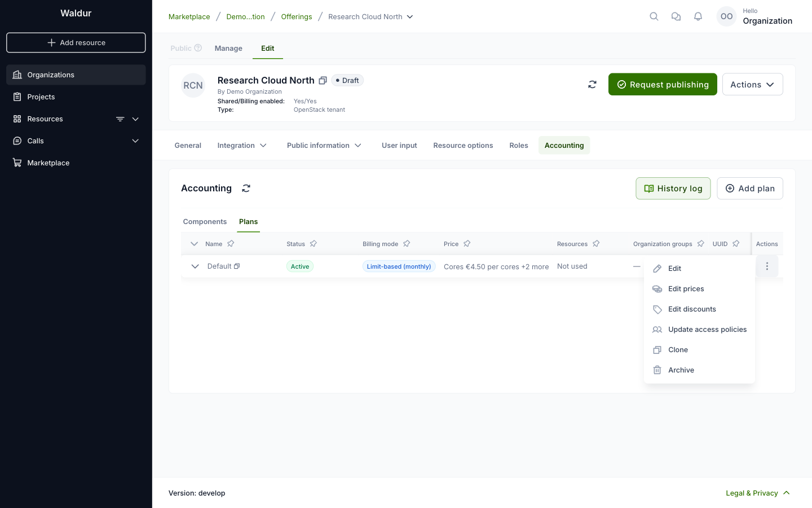
Task: Open the chat messages icon
Action: click(x=676, y=16)
